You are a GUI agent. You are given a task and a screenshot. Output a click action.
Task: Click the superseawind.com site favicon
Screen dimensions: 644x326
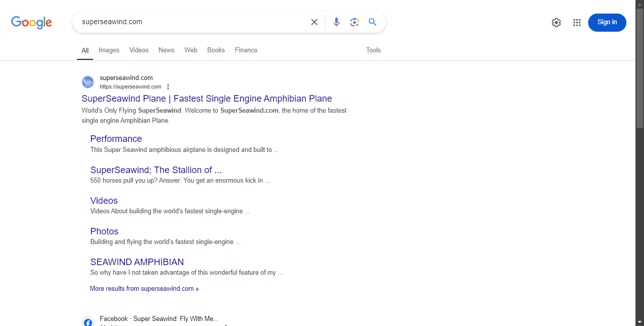88,82
